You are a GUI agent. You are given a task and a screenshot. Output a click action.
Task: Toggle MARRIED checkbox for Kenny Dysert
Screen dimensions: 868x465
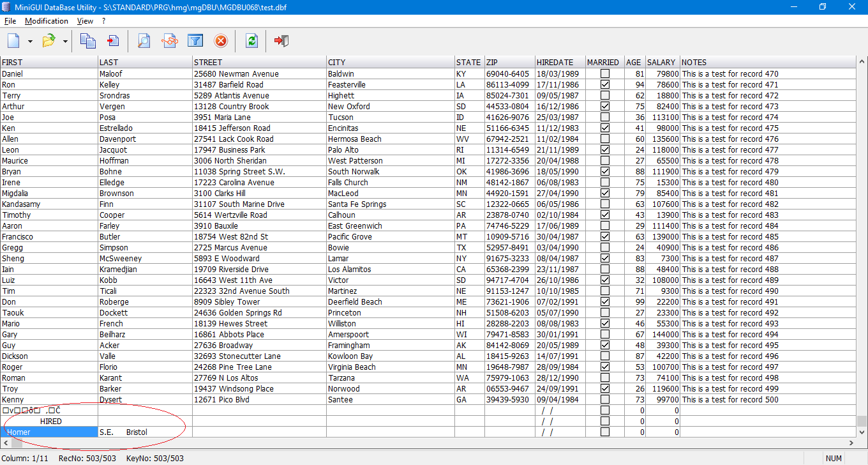point(605,400)
